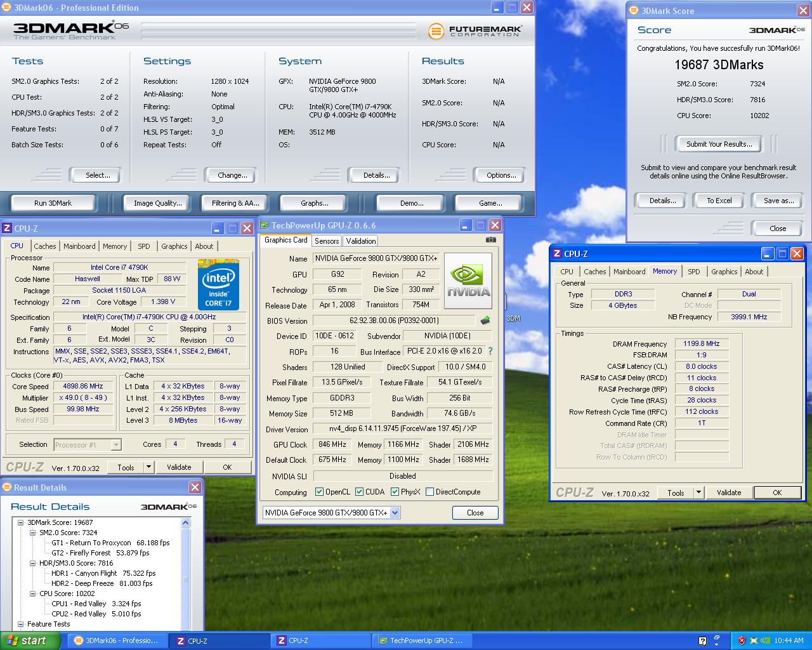Select HDR1 - Canyon Flight row
The image size is (812, 650).
coord(103,573)
